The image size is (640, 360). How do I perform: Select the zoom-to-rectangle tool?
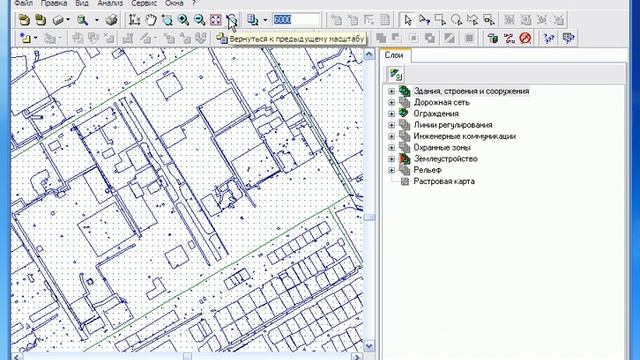167,20
